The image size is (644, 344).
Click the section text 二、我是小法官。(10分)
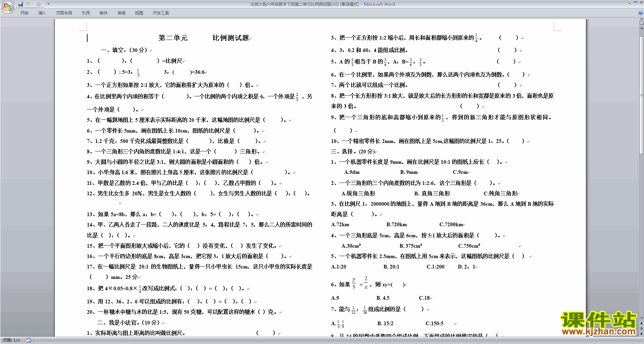coord(129,323)
